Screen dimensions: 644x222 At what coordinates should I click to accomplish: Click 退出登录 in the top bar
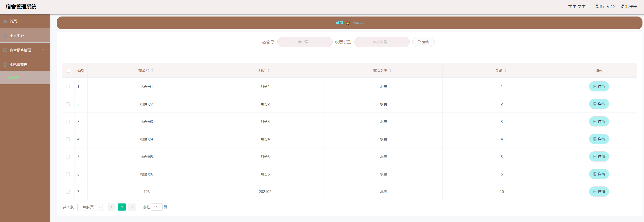[628, 7]
